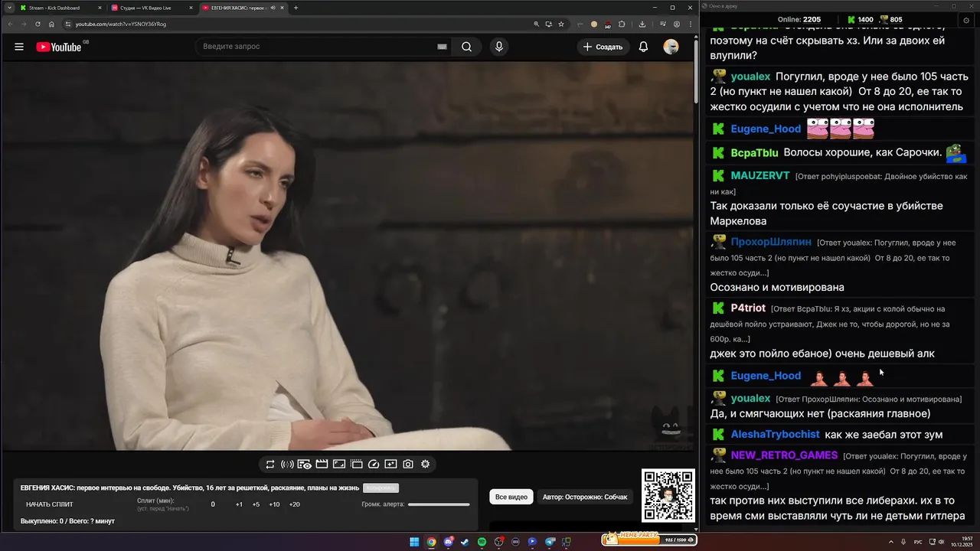The image size is (980, 551).
Task: Open the YouTube hamburger guide menu
Action: click(19, 47)
